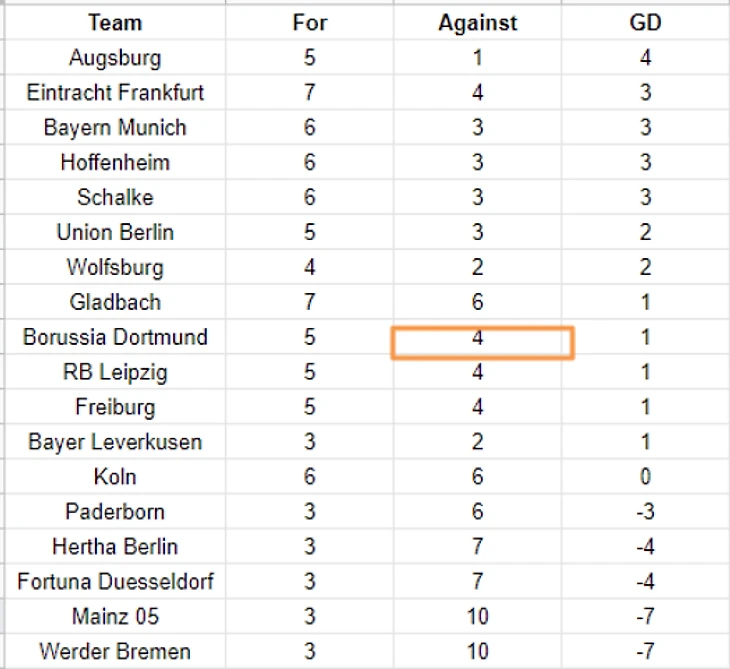
Task: Select the Werder Bremen team cell
Action: point(115,651)
